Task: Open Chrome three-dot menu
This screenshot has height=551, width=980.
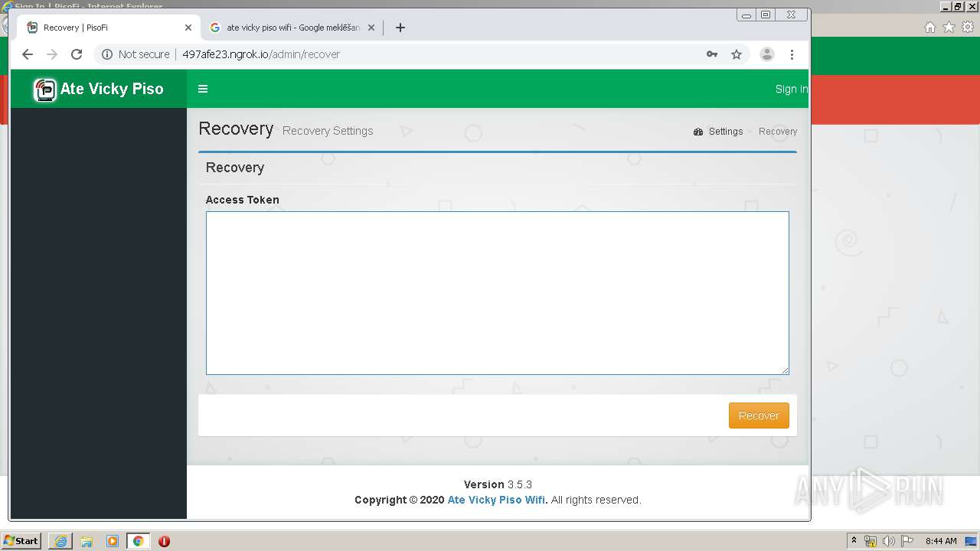Action: [x=792, y=54]
